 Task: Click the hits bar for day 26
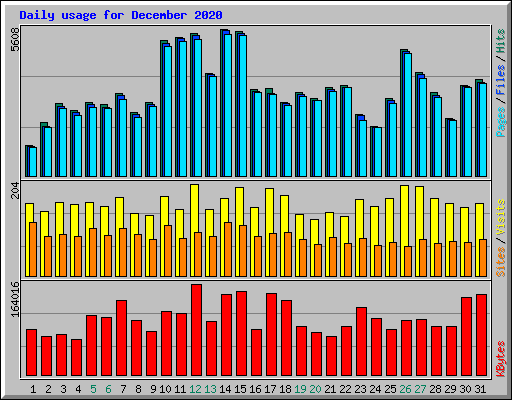[402, 113]
